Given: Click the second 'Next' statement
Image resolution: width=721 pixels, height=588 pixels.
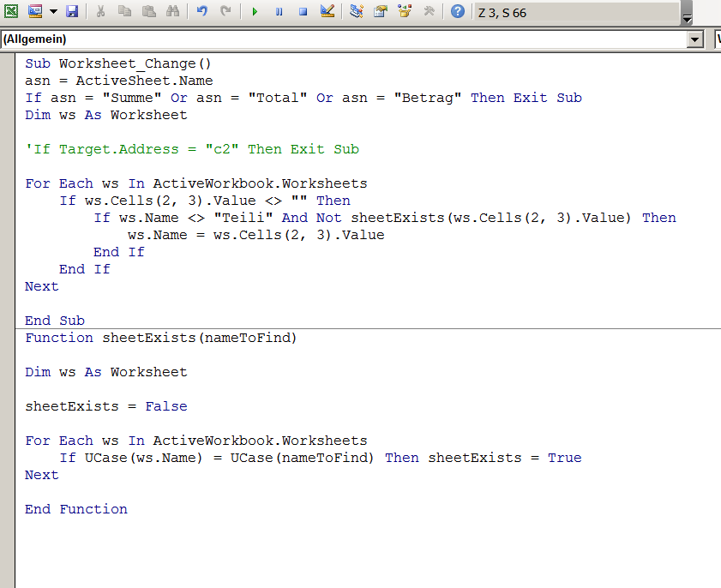Looking at the screenshot, I should (42, 475).
